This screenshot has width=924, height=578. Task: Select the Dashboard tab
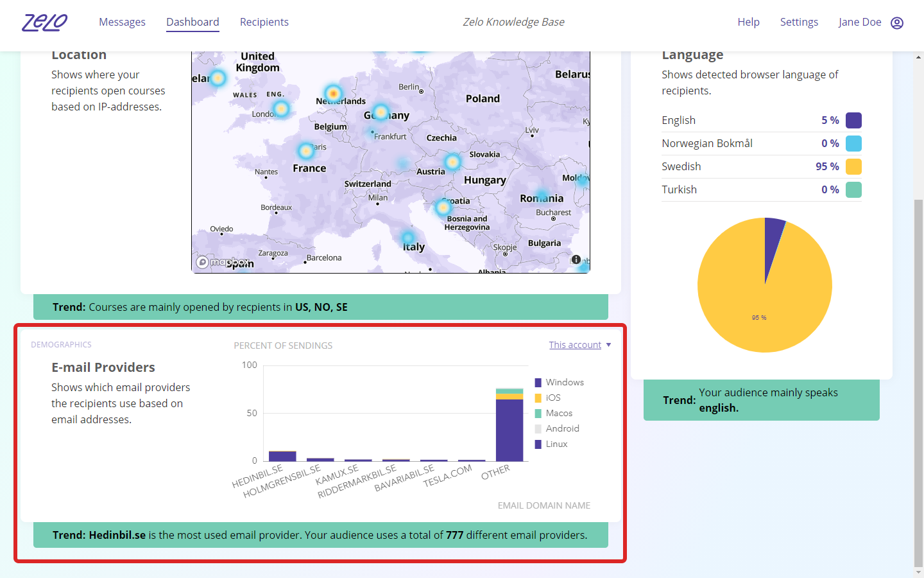[x=193, y=22]
